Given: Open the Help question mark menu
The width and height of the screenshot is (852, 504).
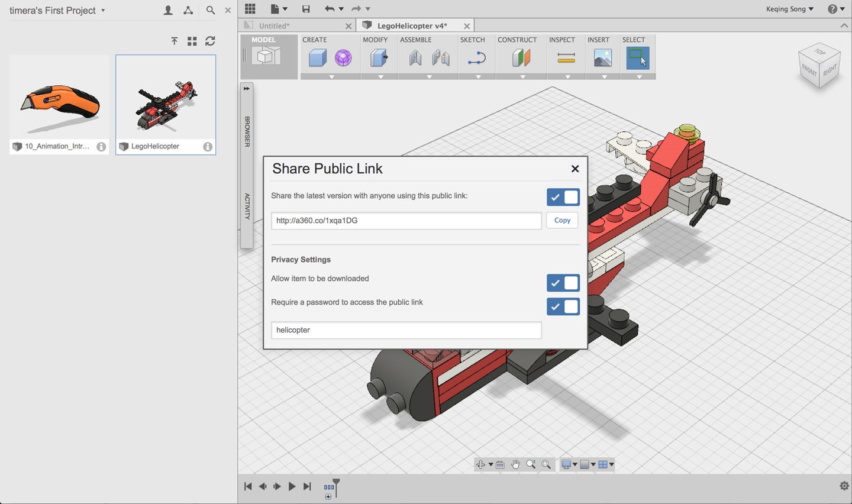Looking at the screenshot, I should 836,9.
